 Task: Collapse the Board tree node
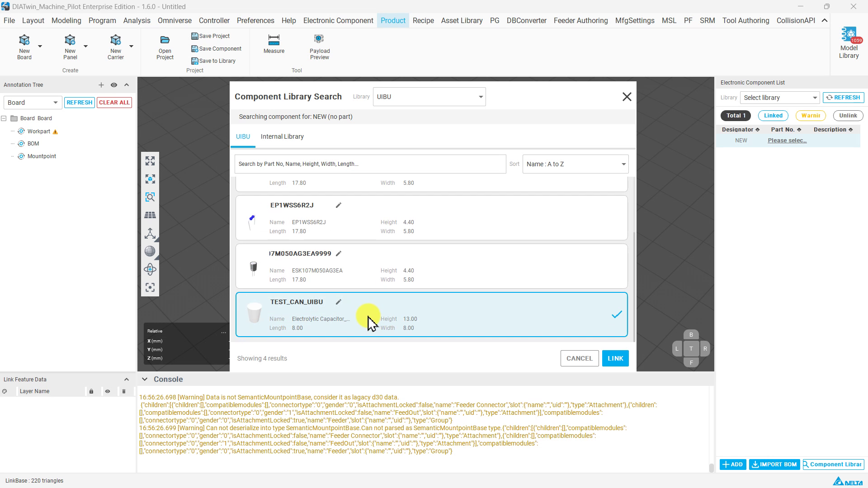4,118
